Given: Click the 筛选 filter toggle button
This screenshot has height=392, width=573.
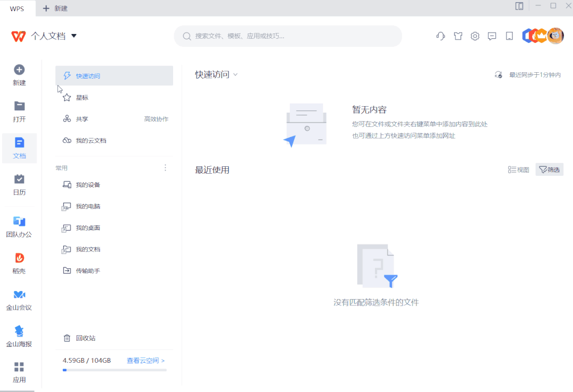Looking at the screenshot, I should click(550, 169).
